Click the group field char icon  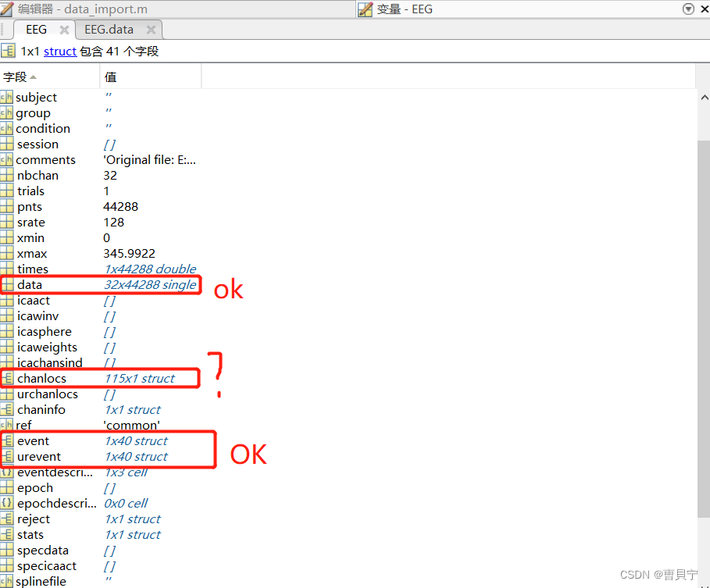click(6, 112)
